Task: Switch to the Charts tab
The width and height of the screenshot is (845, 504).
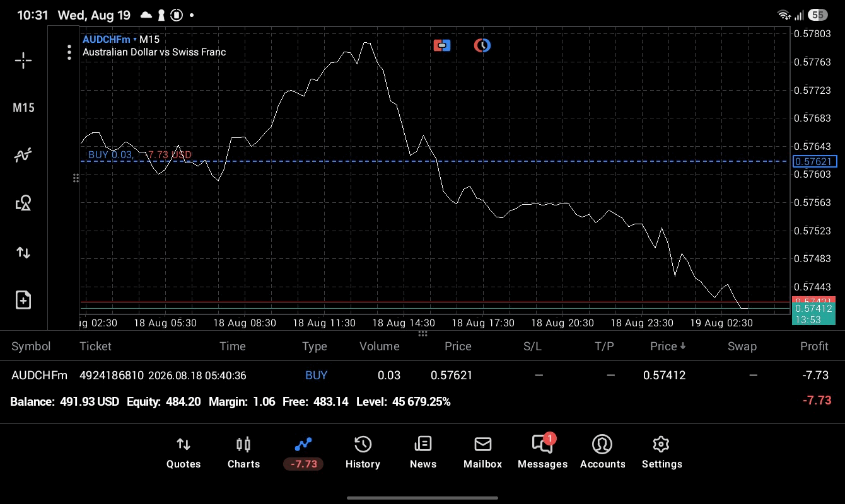Action: pos(243,453)
